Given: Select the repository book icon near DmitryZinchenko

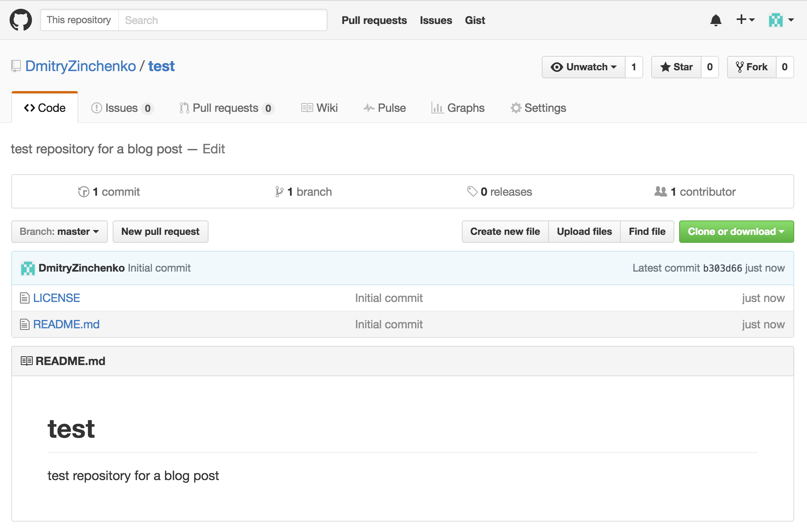Looking at the screenshot, I should [x=16, y=66].
